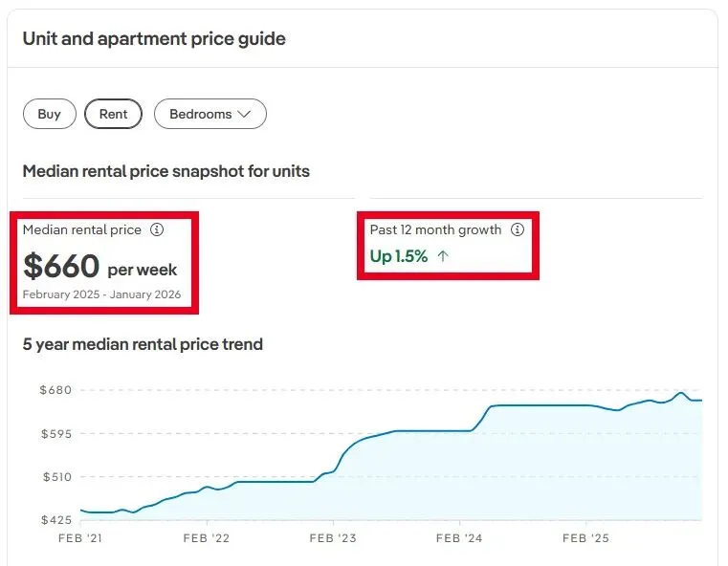Click the $680 y-axis label
The height and width of the screenshot is (566, 728).
(x=55, y=390)
